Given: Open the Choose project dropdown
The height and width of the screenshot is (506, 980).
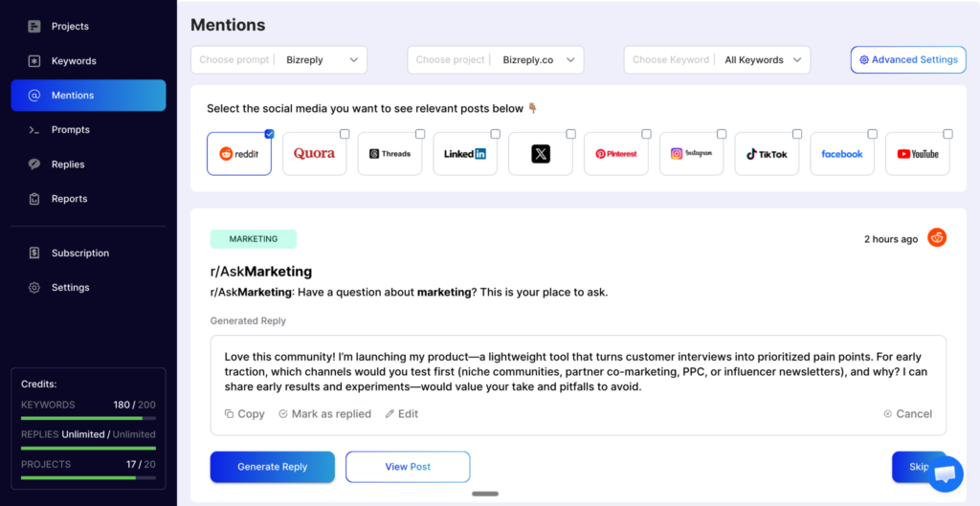Looking at the screenshot, I should (496, 60).
